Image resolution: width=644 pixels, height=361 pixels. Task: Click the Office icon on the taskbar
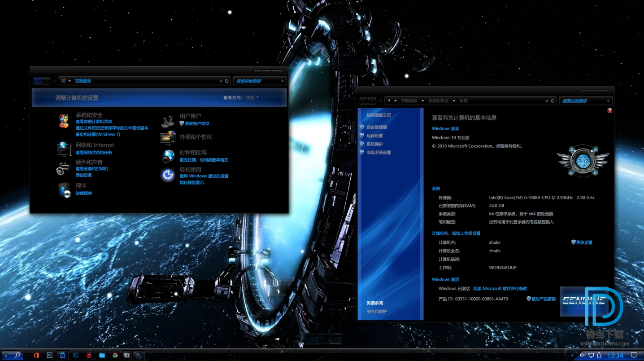[x=36, y=355]
